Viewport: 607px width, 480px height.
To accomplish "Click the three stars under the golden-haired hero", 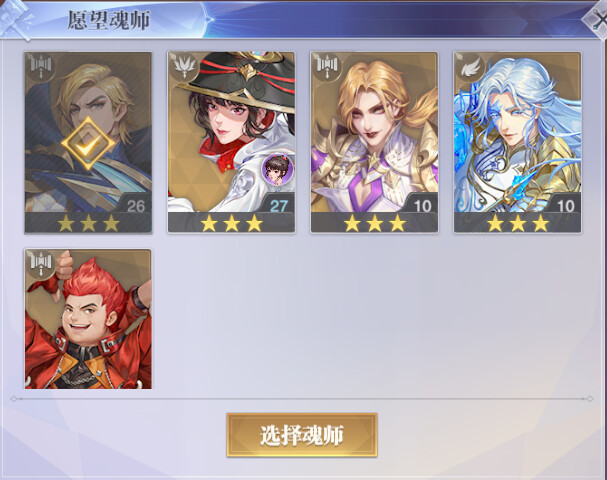I will (374, 223).
